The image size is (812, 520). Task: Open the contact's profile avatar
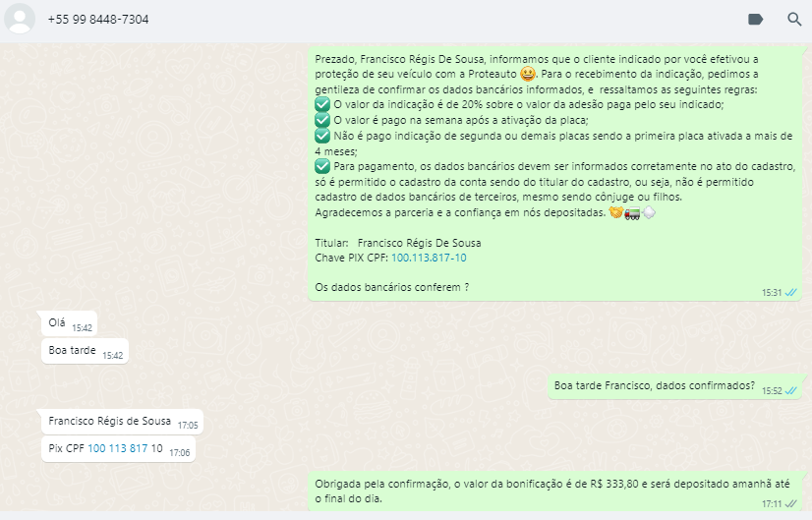click(x=20, y=19)
